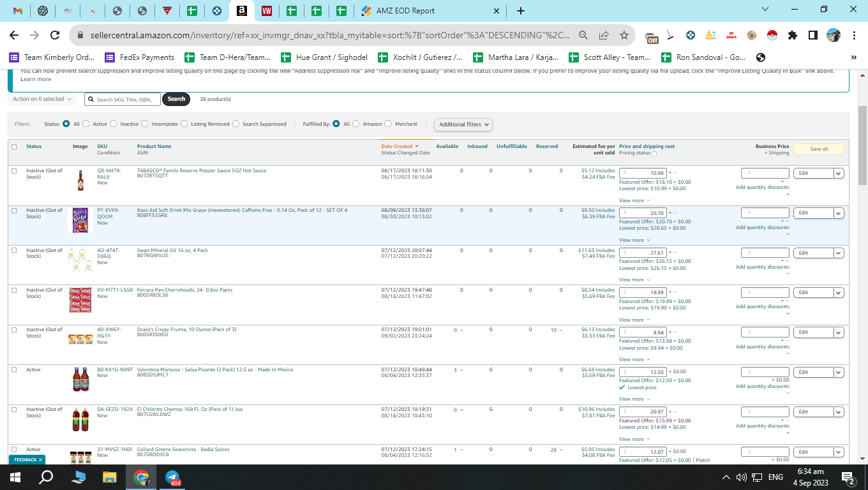Open the Chrome extensions puzzle menu
The height and width of the screenshot is (490, 868).
[793, 35]
